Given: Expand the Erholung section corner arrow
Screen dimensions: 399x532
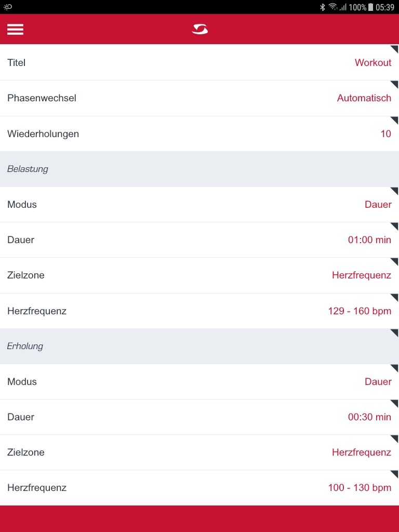Looking at the screenshot, I should (x=394, y=333).
